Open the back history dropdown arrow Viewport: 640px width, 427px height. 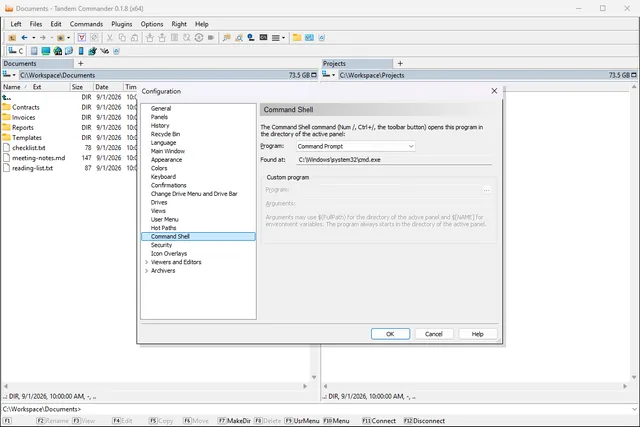[33, 38]
